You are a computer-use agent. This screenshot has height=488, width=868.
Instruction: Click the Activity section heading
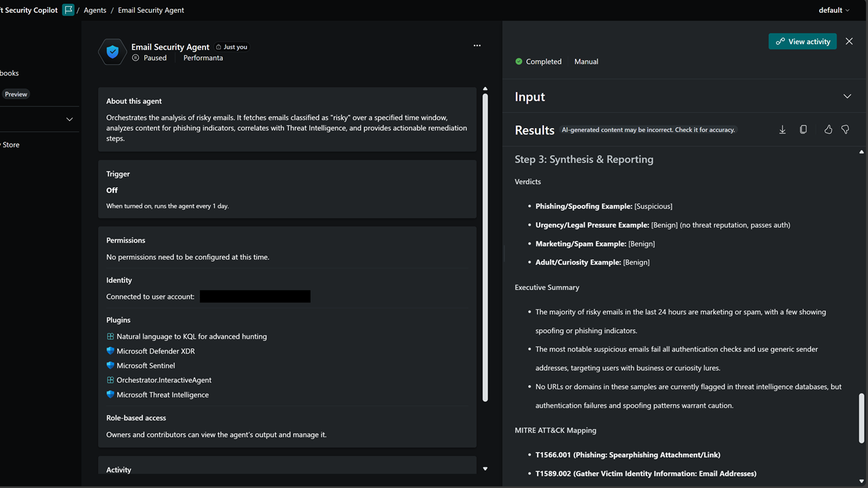pos(119,470)
